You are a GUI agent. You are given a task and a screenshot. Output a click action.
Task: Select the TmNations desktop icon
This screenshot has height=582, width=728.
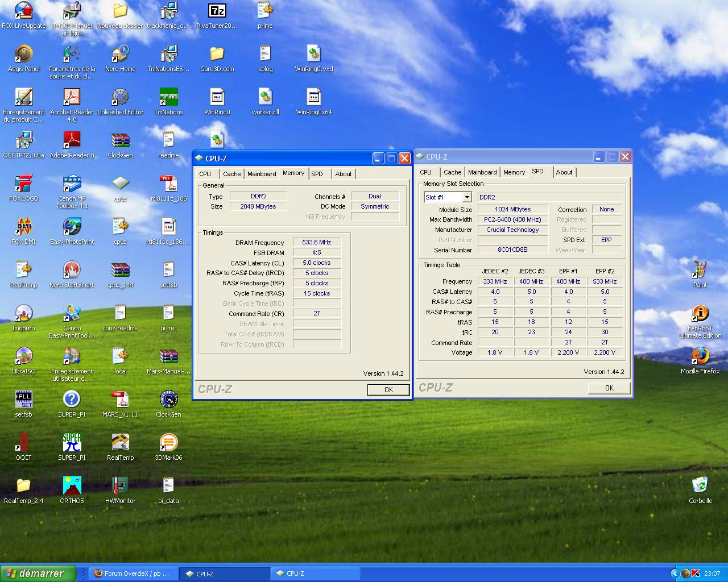(x=168, y=101)
